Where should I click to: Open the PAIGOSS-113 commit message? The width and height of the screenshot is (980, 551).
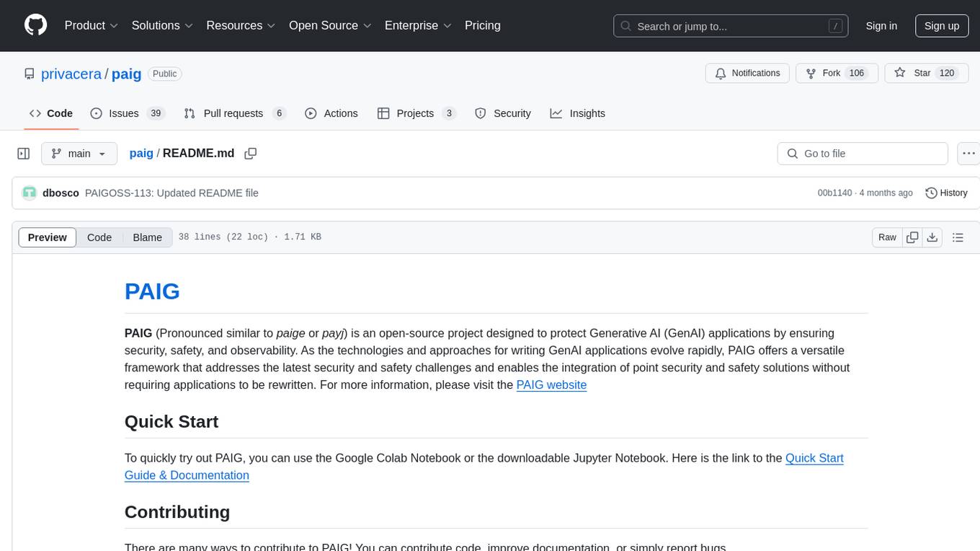pyautogui.click(x=171, y=193)
